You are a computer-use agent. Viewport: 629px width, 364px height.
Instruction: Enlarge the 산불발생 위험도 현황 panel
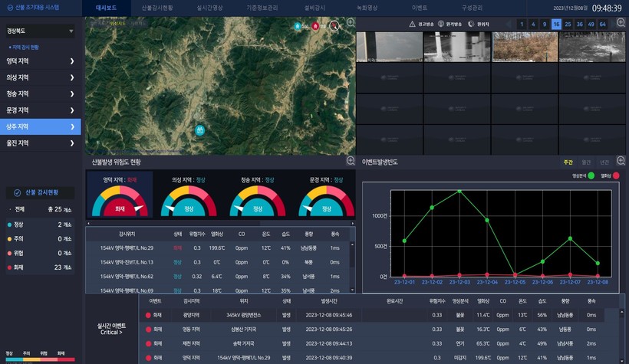pos(351,161)
